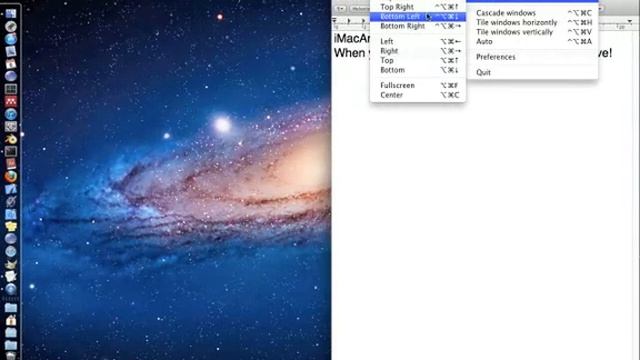Click the text line starting with 'iMacAr'
The width and height of the screenshot is (640, 360).
pyautogui.click(x=352, y=38)
